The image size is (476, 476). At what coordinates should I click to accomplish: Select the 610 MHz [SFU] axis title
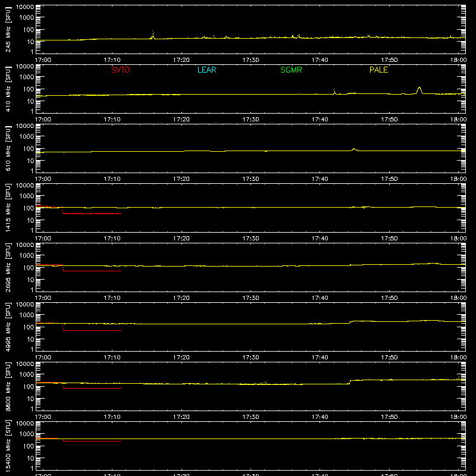point(8,148)
